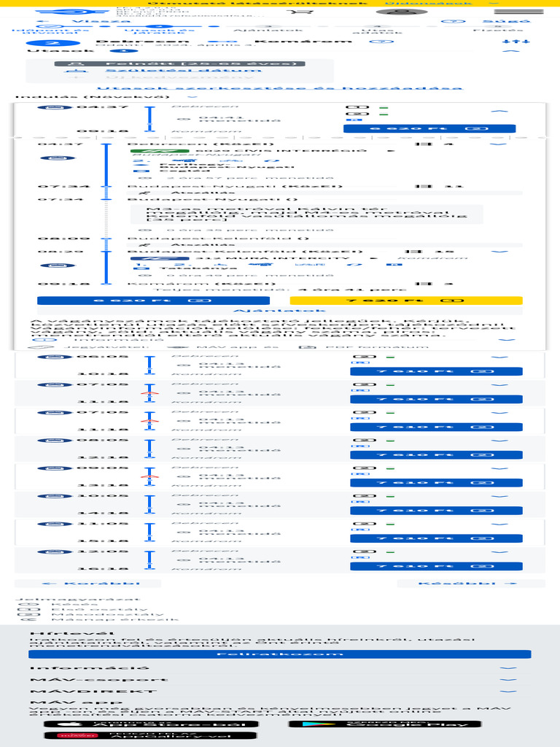Go to Ajánlatok step
The height and width of the screenshot is (747, 560).
click(x=268, y=29)
